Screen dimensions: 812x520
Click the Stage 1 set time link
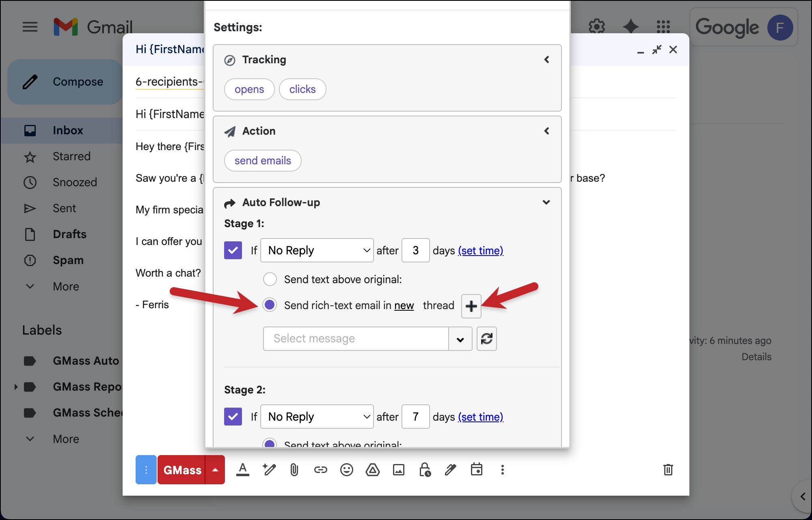coord(480,251)
